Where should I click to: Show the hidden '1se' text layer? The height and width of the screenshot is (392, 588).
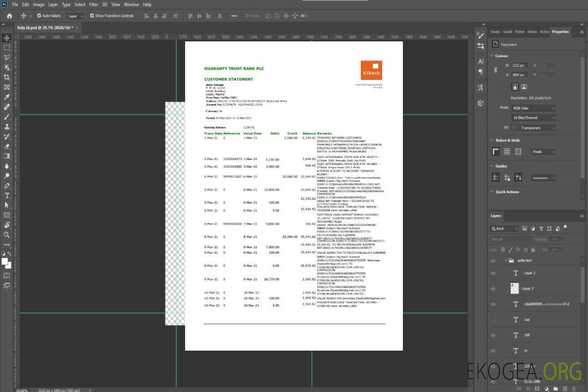tap(493, 320)
